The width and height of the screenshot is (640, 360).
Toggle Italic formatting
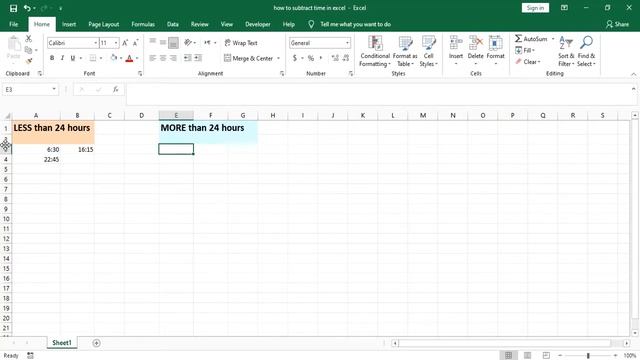coord(62,58)
